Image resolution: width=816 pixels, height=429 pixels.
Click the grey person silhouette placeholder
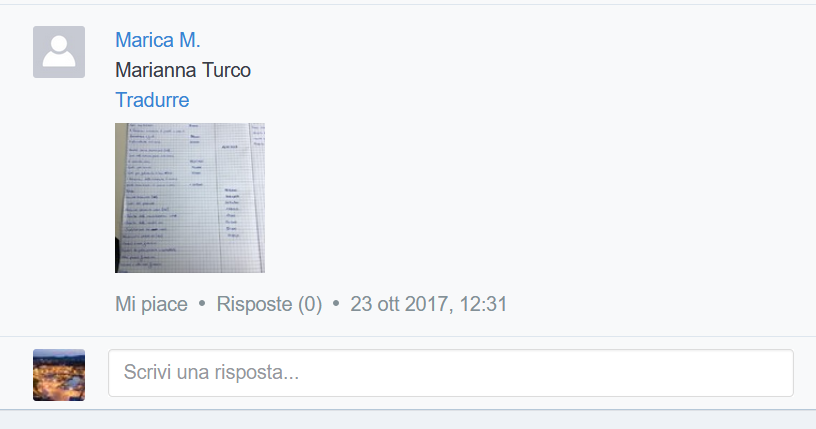[x=59, y=52]
